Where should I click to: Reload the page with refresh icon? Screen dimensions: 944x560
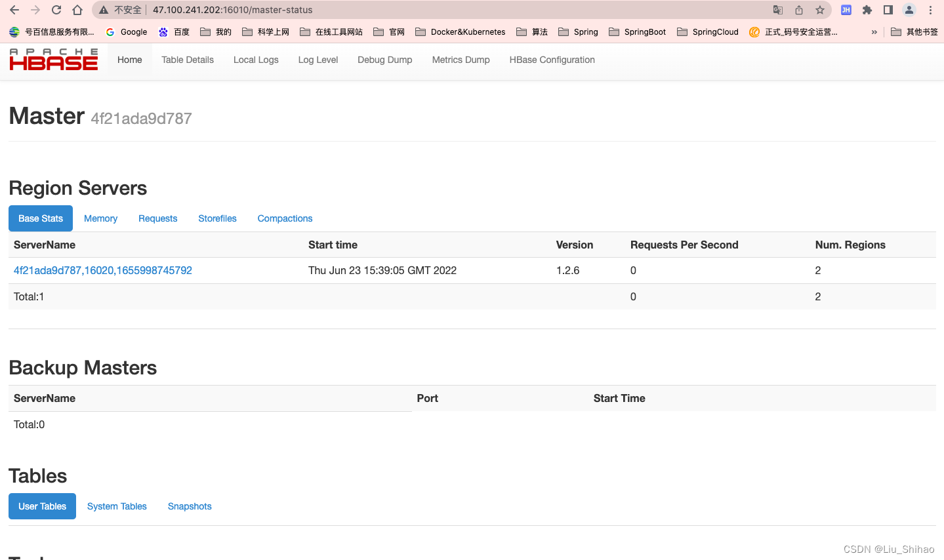[x=56, y=10]
